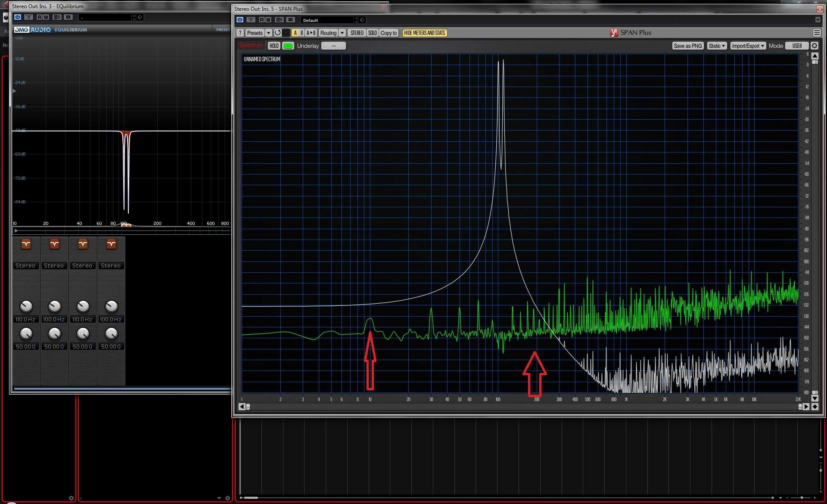Click Save as PNG button
The image size is (827, 504).
(687, 46)
